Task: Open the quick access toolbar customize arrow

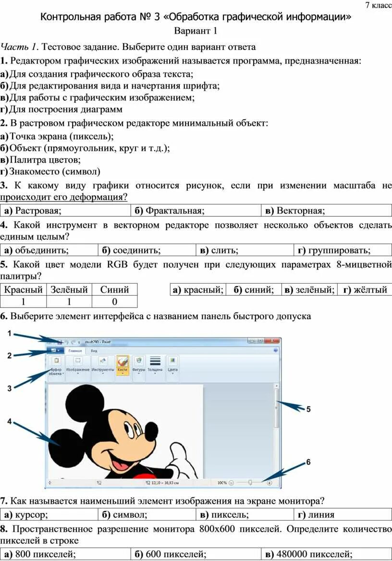Action: pyautogui.click(x=79, y=342)
